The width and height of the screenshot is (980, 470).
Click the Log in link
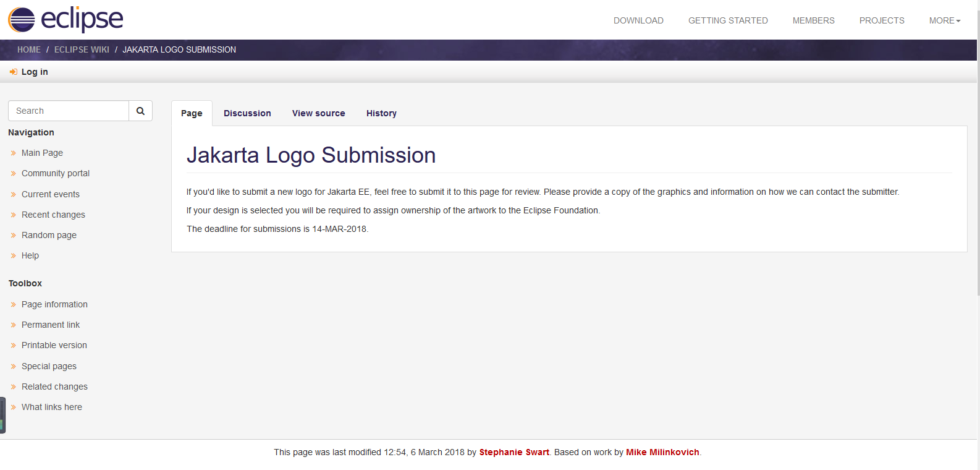pyautogui.click(x=35, y=72)
